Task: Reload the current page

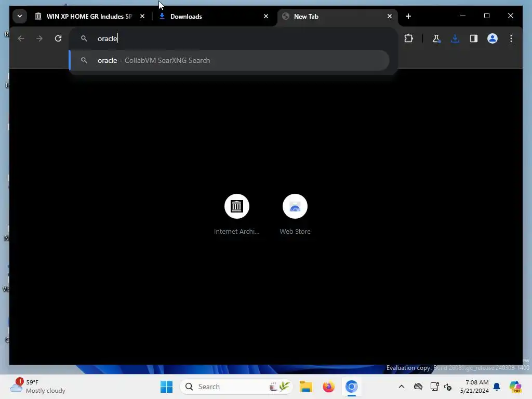Action: coord(58,38)
